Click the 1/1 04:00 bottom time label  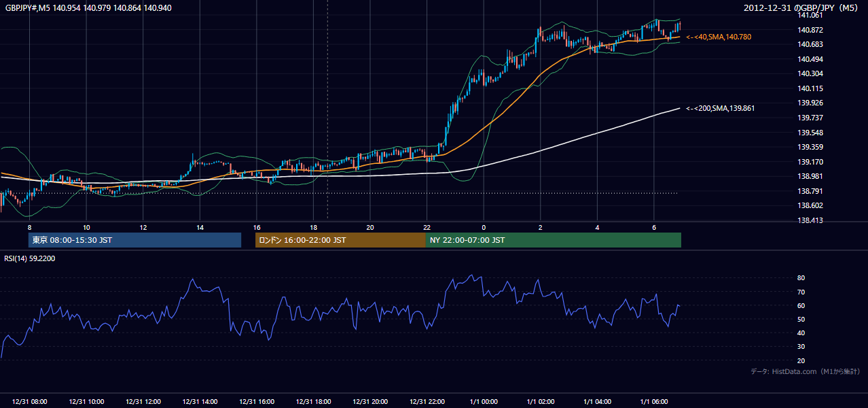pos(597,402)
